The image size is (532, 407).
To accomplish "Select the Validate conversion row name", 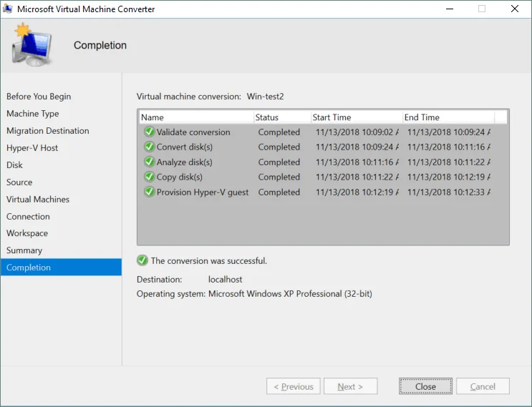I will (x=193, y=132).
